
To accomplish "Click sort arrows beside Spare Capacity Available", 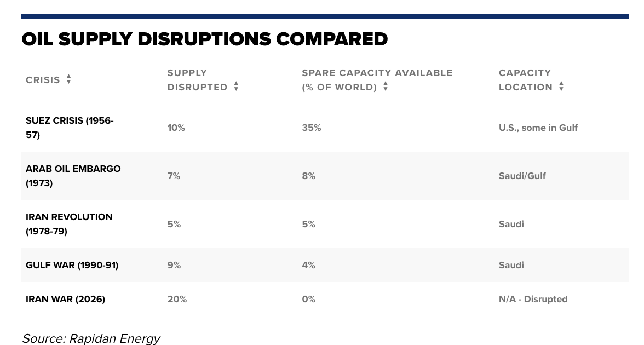I will [386, 87].
